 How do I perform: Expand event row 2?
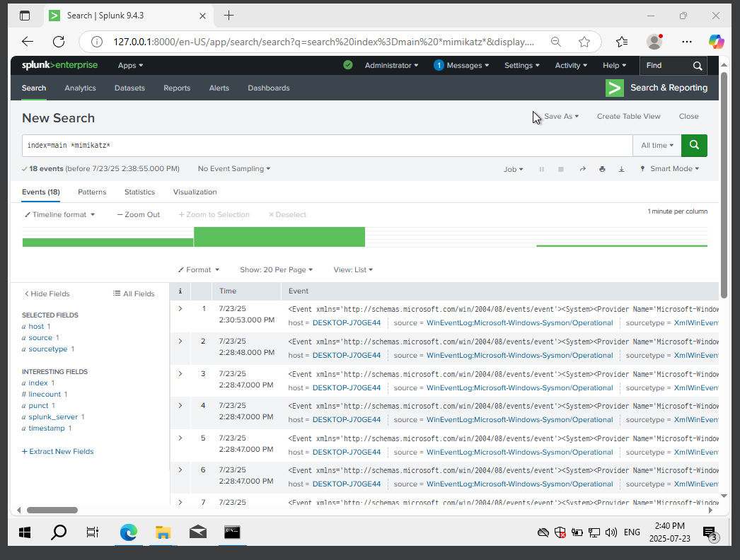coord(180,341)
